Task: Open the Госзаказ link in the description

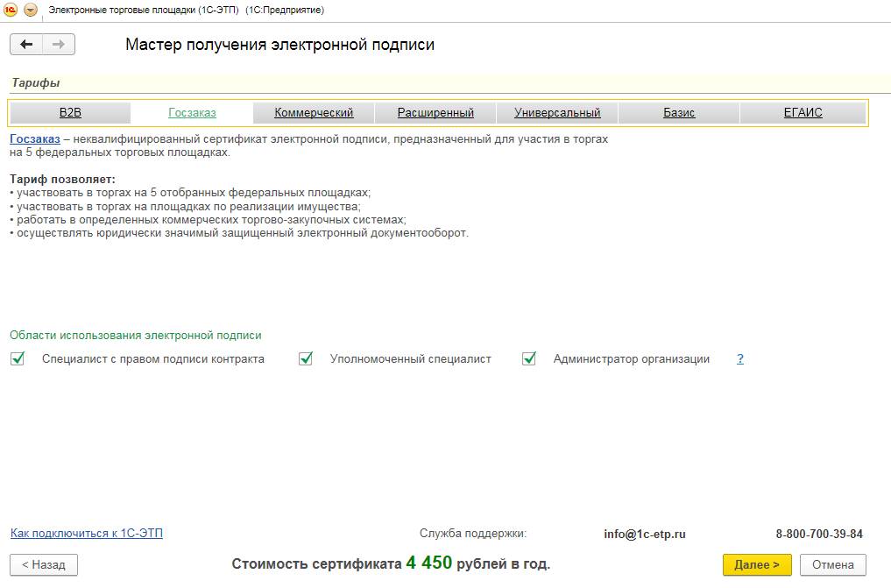Action: click(x=35, y=139)
